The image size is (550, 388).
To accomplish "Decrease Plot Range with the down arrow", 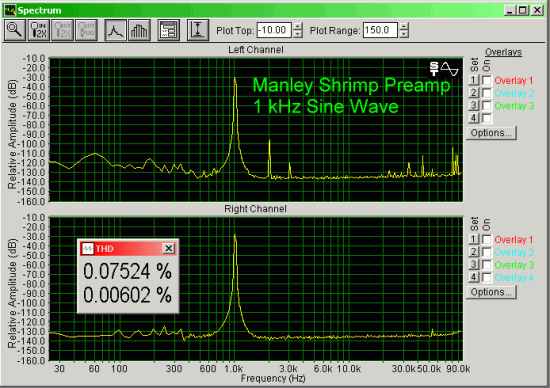I will 404,34.
